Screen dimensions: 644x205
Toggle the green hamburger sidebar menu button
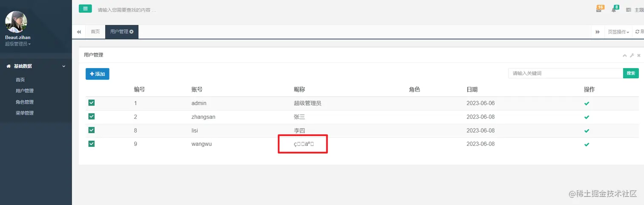point(85,9)
